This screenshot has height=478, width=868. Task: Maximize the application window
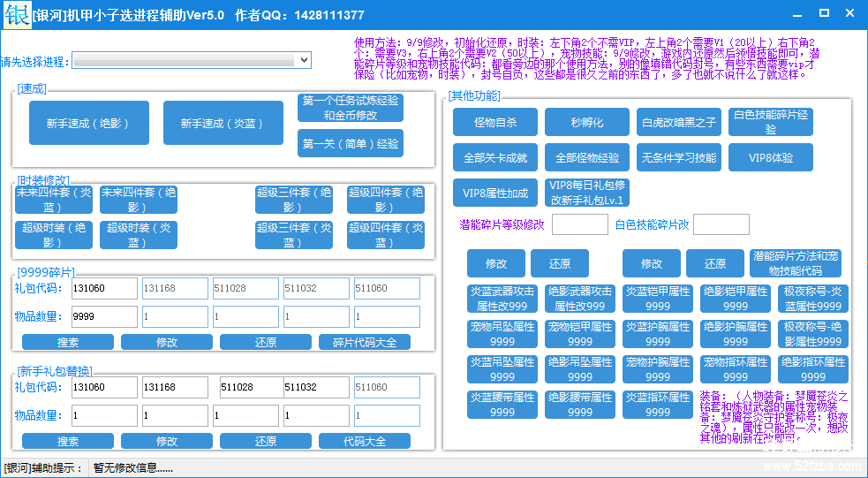click(824, 13)
